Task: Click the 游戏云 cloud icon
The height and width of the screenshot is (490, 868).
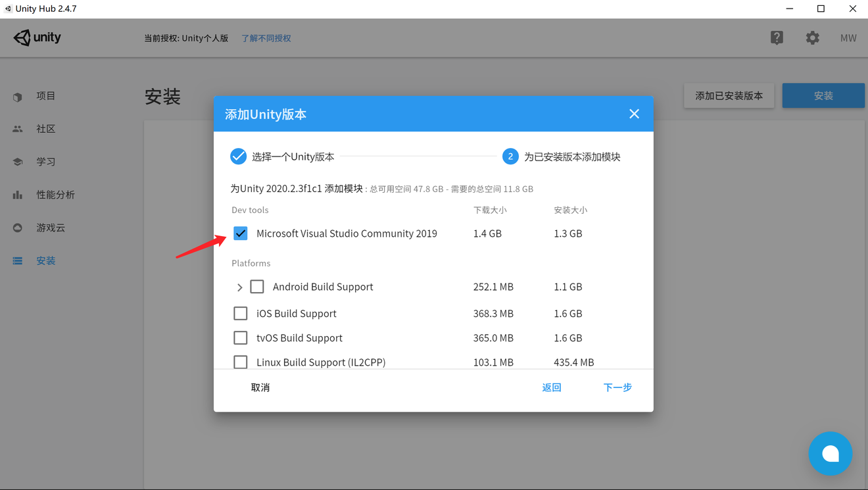Action: [x=18, y=228]
